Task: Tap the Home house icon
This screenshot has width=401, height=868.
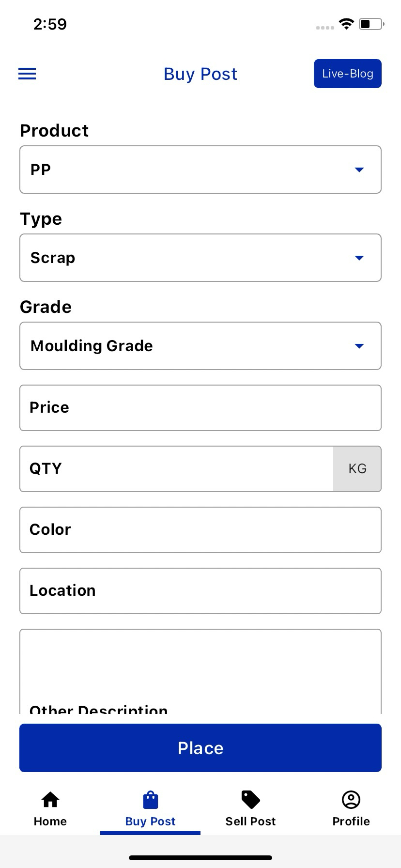Action: coord(50,800)
